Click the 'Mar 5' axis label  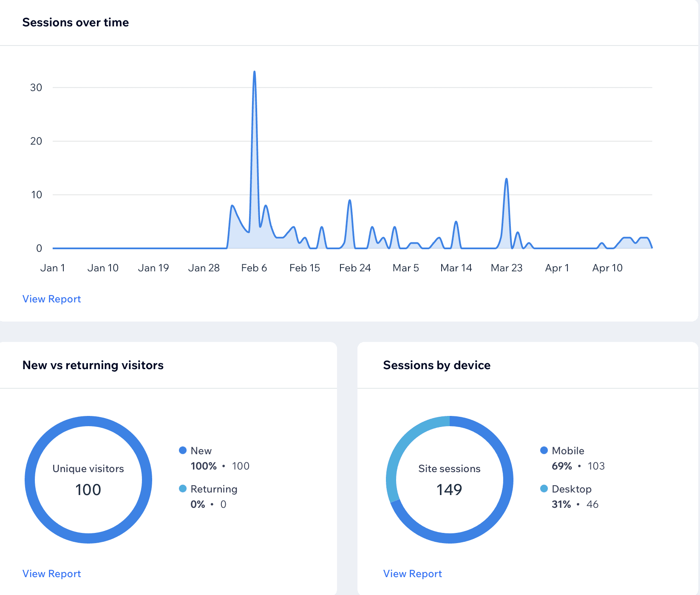pos(406,268)
